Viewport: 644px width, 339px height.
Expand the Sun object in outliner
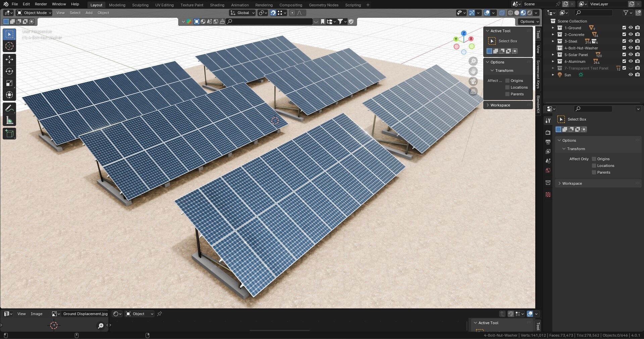point(553,75)
